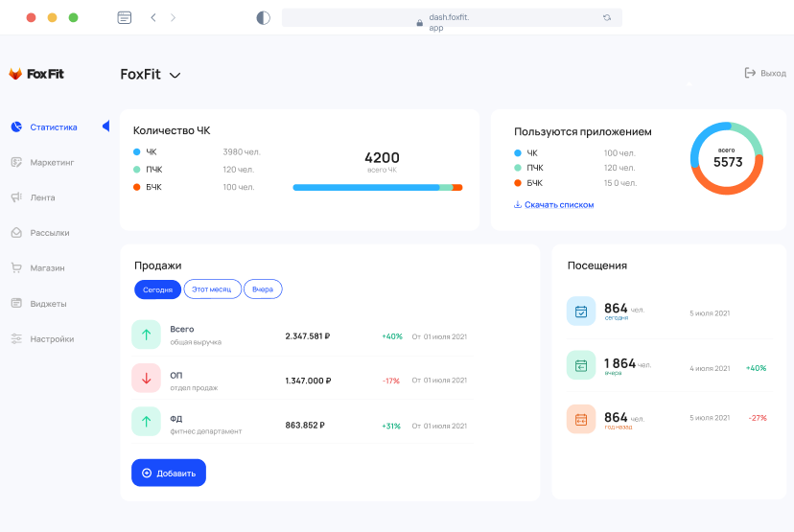
Task: Click the lock icon in address bar
Action: 419,23
